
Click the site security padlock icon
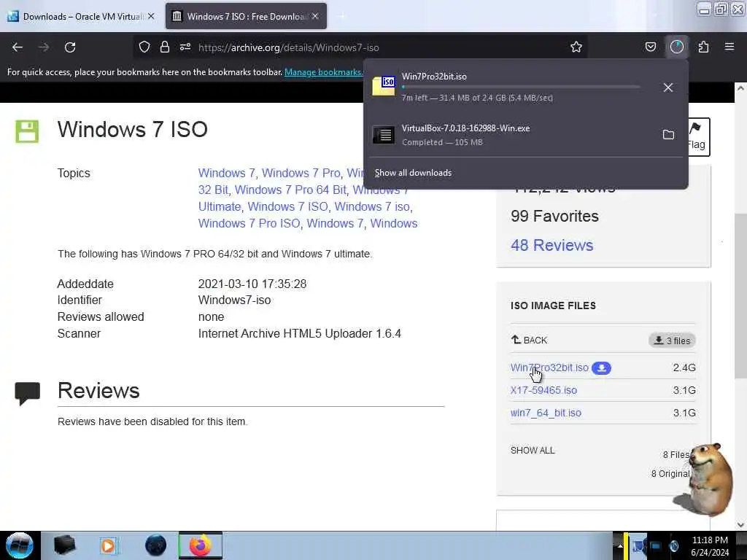click(165, 47)
